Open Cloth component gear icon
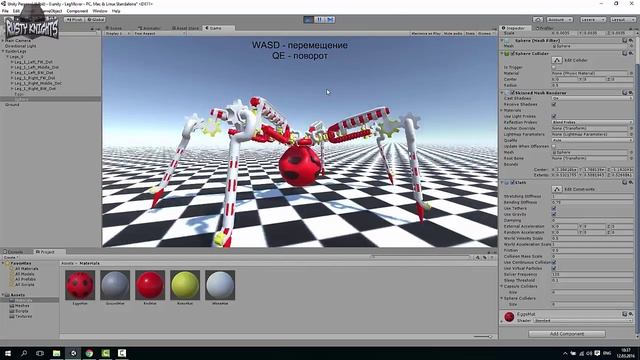 631,182
